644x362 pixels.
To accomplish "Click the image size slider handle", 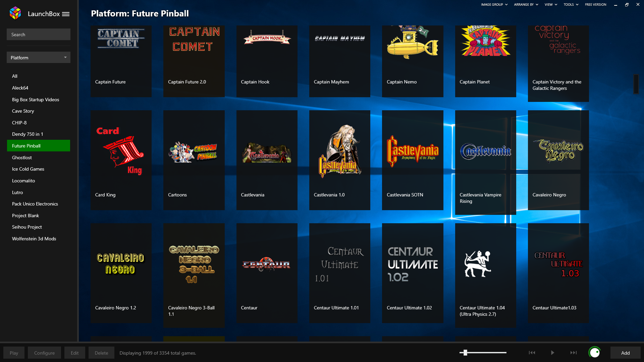I will pos(465,352).
